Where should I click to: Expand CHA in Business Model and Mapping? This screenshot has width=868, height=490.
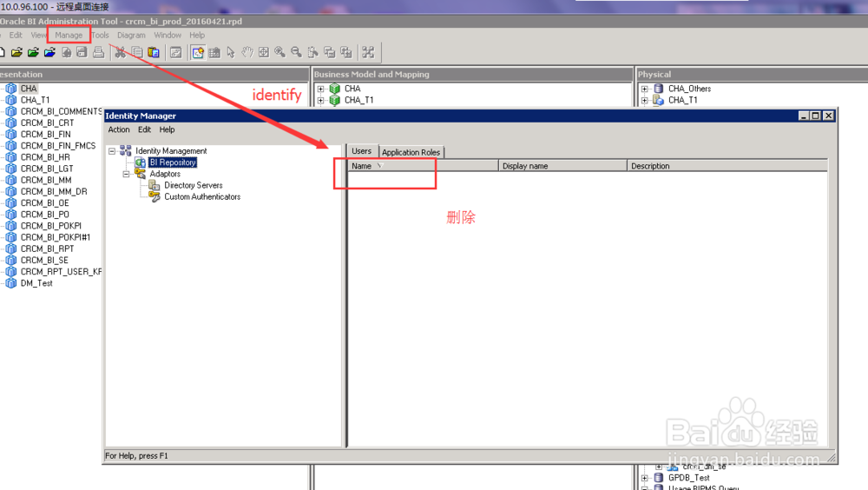point(320,89)
